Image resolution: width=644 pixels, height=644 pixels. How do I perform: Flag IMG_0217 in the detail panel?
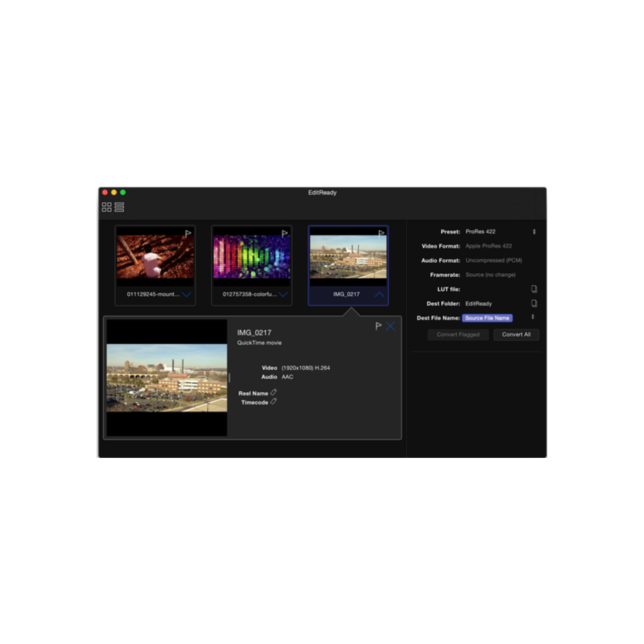(378, 327)
